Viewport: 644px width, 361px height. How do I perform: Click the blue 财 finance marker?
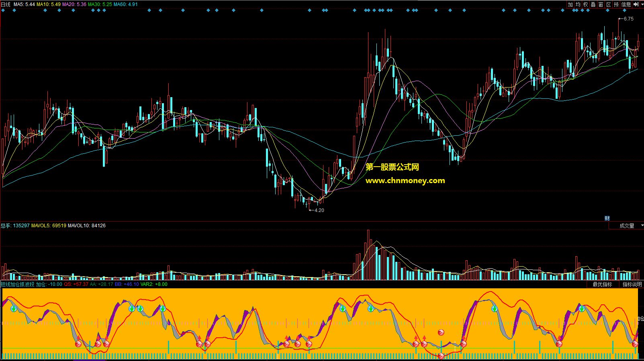pos(607,218)
